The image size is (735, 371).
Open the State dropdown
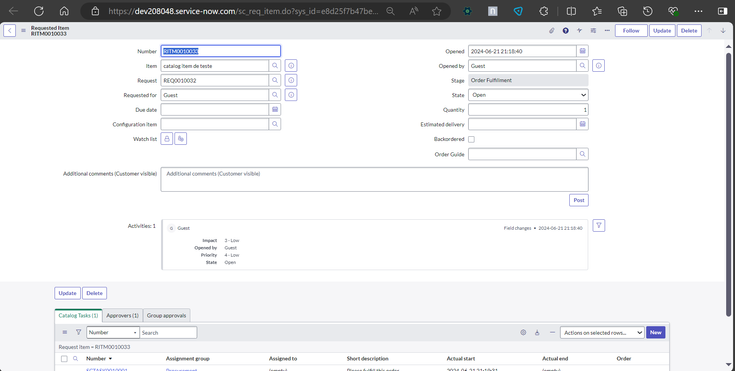(x=528, y=95)
